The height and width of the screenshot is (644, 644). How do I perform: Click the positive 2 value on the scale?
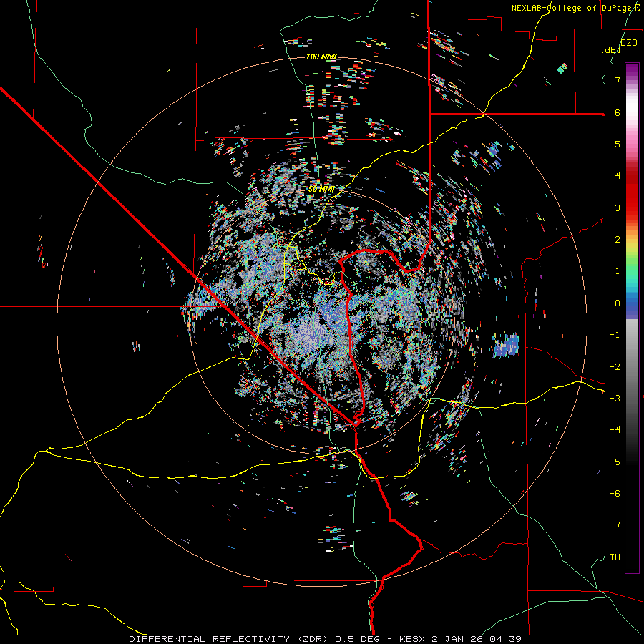618,240
